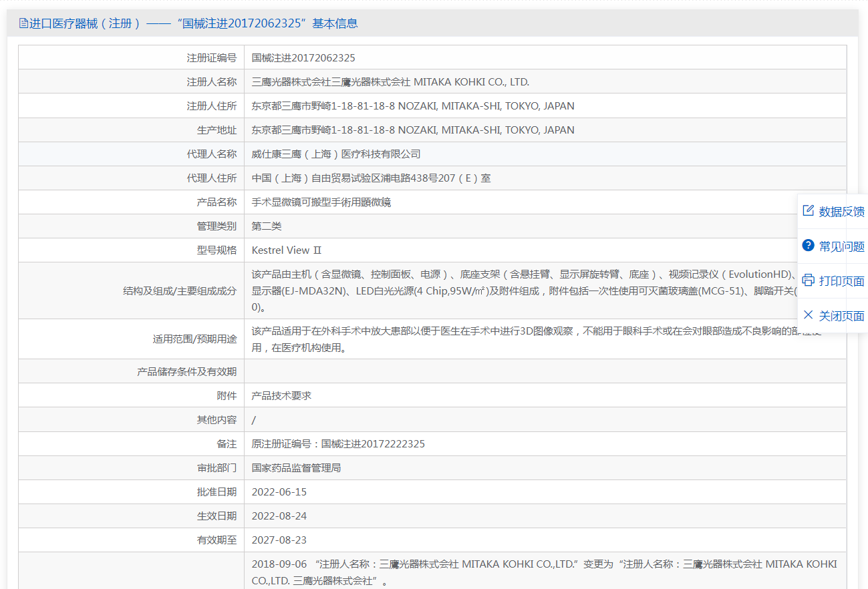Click the 有效期至 label
Image resolution: width=868 pixels, height=589 pixels.
coord(216,540)
